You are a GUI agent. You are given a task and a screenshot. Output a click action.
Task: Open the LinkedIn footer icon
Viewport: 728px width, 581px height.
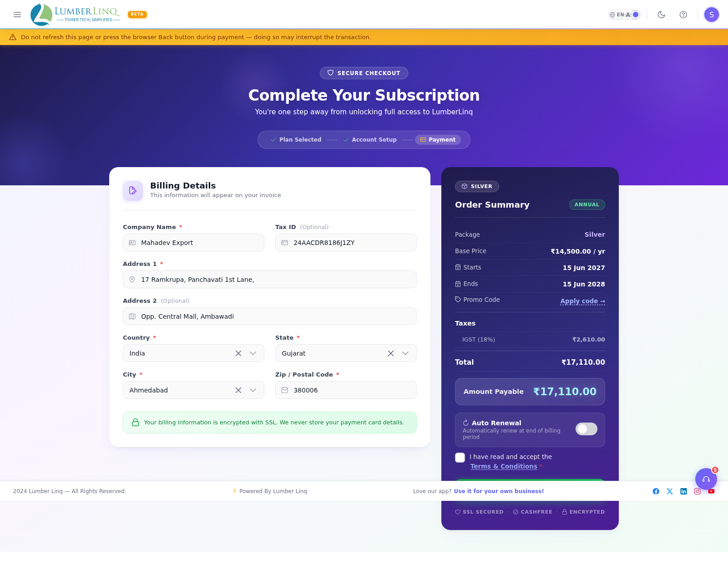683,491
